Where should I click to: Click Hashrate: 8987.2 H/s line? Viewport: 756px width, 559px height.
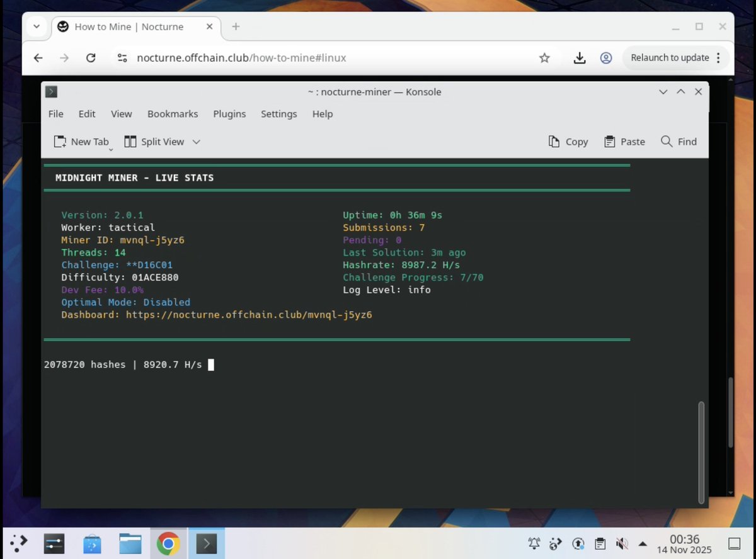click(x=401, y=265)
